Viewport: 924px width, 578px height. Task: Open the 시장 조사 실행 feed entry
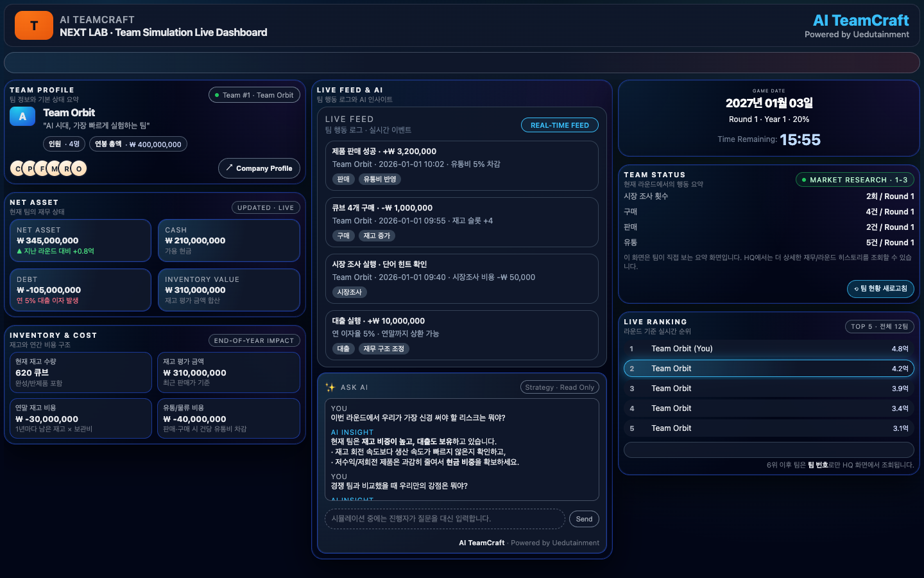(461, 279)
